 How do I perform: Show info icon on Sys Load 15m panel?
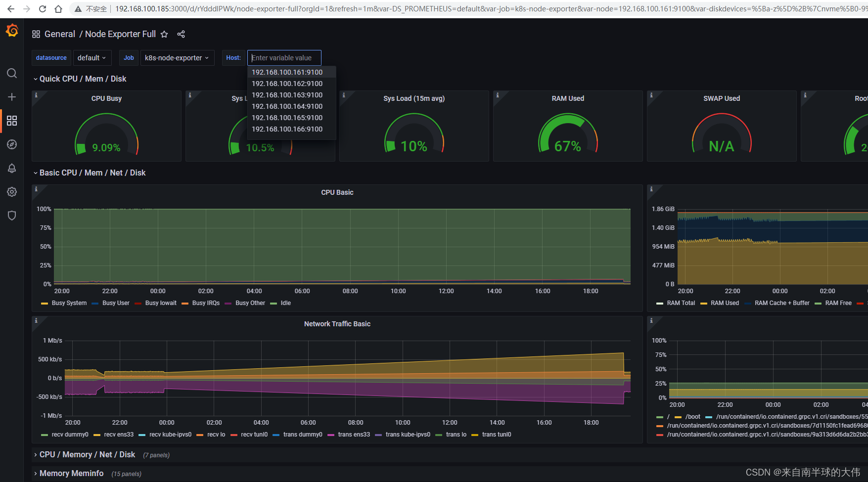coord(344,95)
